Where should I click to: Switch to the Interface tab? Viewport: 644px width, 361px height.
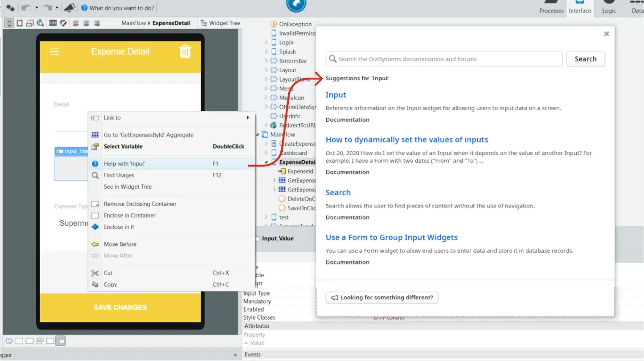click(x=580, y=8)
